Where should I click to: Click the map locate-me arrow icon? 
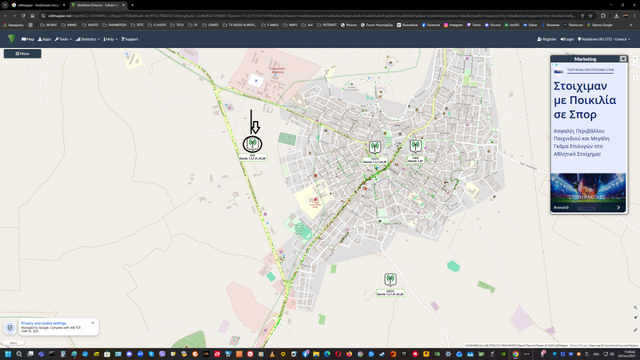pos(635,317)
